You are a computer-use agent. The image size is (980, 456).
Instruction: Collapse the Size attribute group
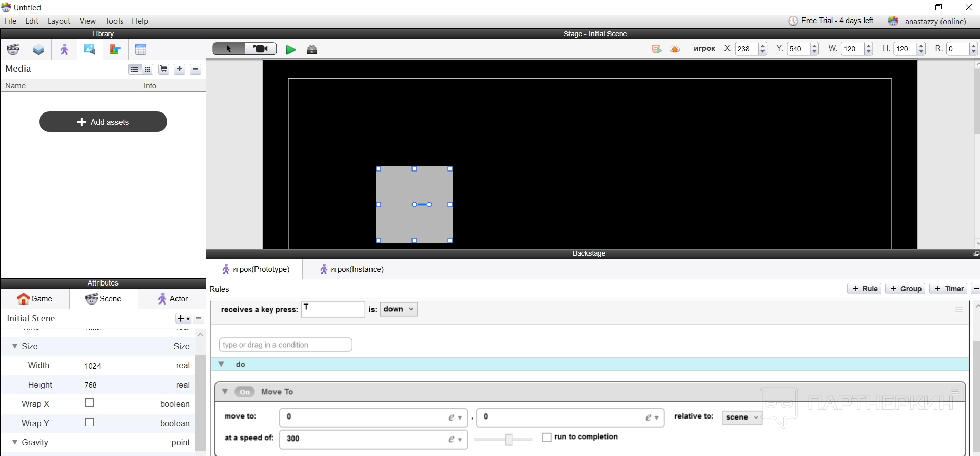15,347
